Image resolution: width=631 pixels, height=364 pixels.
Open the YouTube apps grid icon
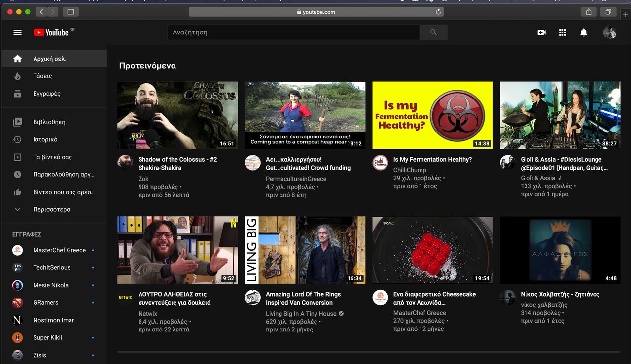pyautogui.click(x=562, y=33)
